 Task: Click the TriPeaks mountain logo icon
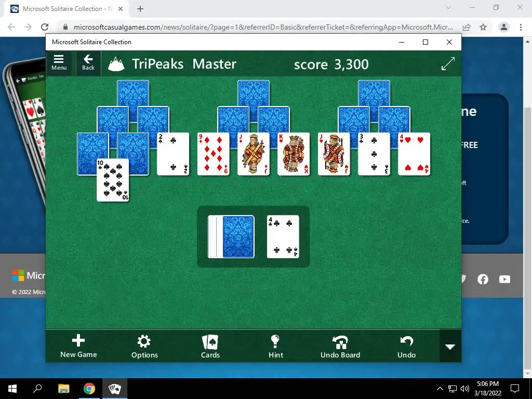116,64
